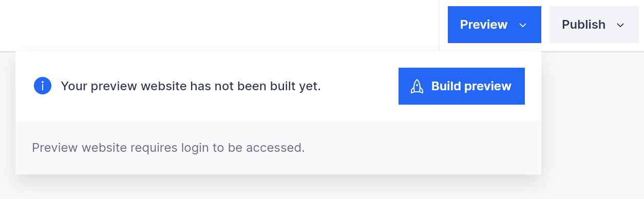Click the chevron arrow on Preview button

[x=523, y=25]
